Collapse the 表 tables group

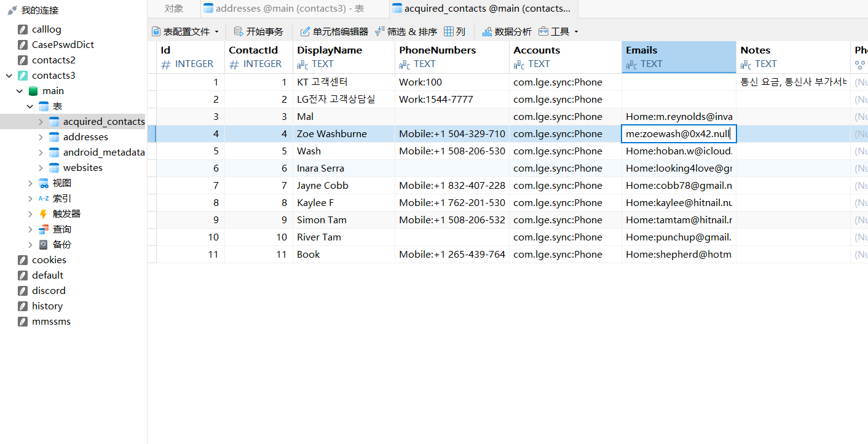[30, 106]
